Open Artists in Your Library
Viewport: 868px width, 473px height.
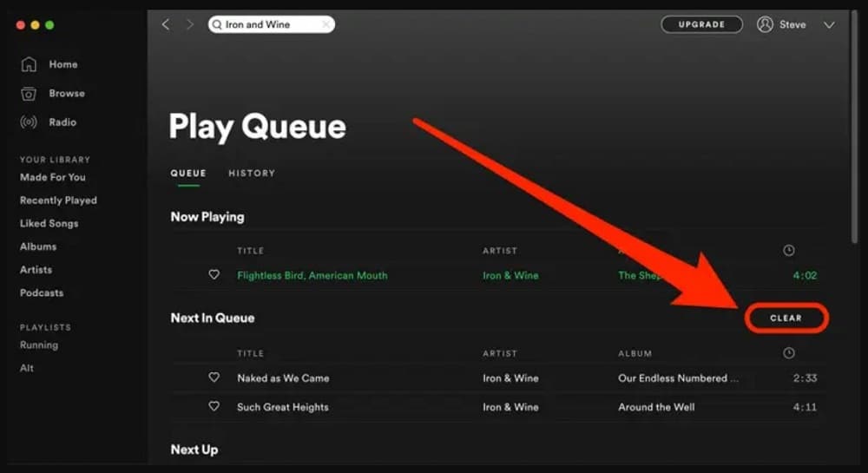36,270
